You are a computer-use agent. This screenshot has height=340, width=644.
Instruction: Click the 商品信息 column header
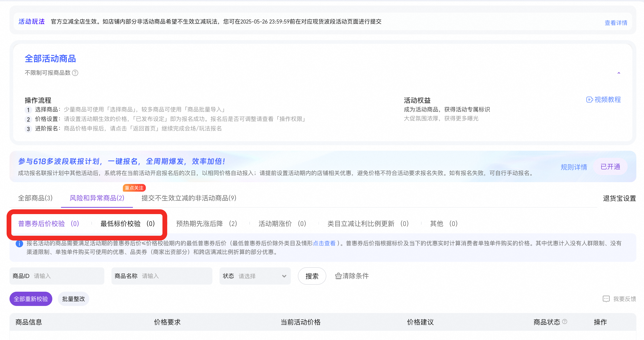click(x=29, y=322)
